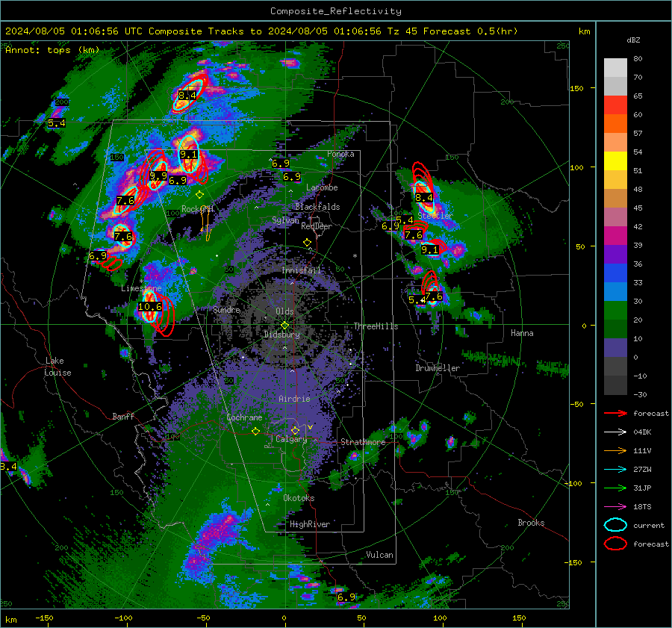This screenshot has height=628, width=672.
Task: Click the Limestone label
Action: pyautogui.click(x=141, y=288)
